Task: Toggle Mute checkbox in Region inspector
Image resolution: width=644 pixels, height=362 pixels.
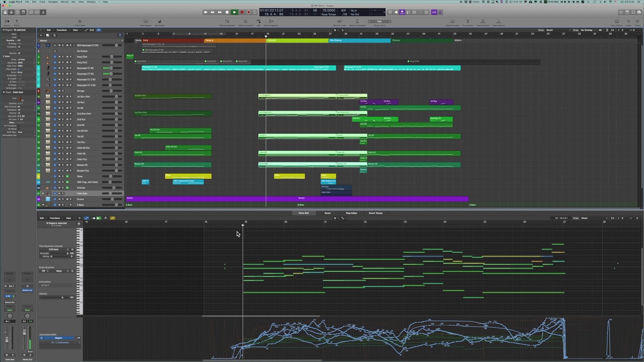Action: pos(19,34)
